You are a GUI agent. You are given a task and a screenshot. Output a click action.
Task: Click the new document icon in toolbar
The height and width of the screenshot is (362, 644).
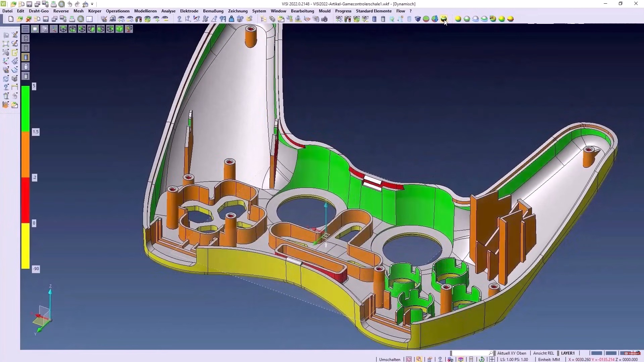pos(11,19)
